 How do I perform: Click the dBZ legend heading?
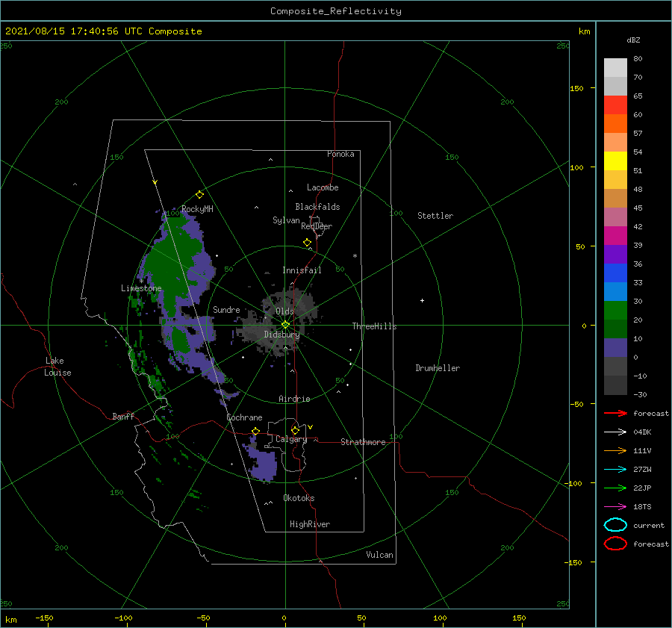[x=633, y=40]
